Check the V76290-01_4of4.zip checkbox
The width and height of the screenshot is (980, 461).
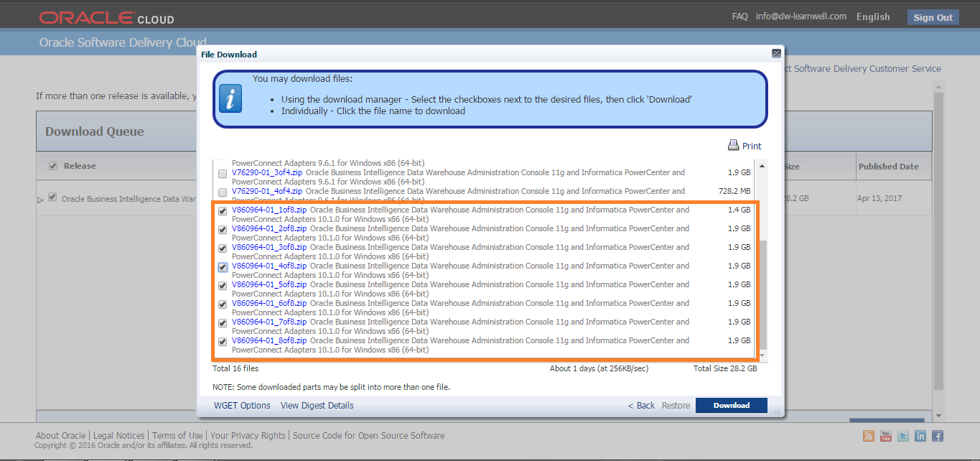pyautogui.click(x=223, y=192)
